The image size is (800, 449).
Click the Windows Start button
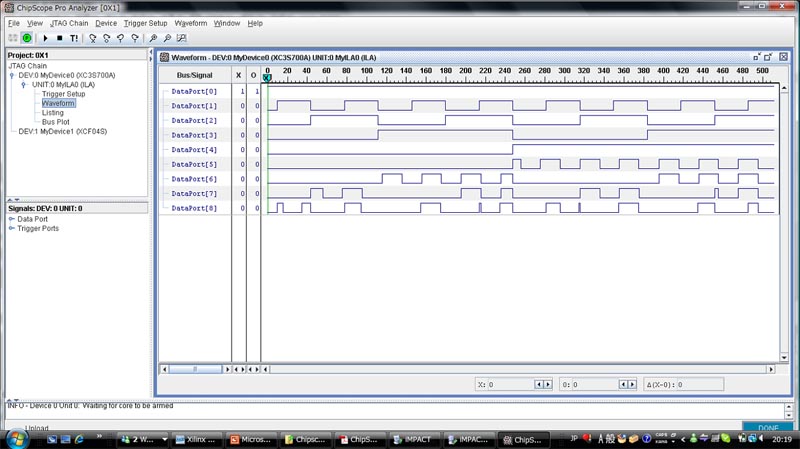(17, 439)
